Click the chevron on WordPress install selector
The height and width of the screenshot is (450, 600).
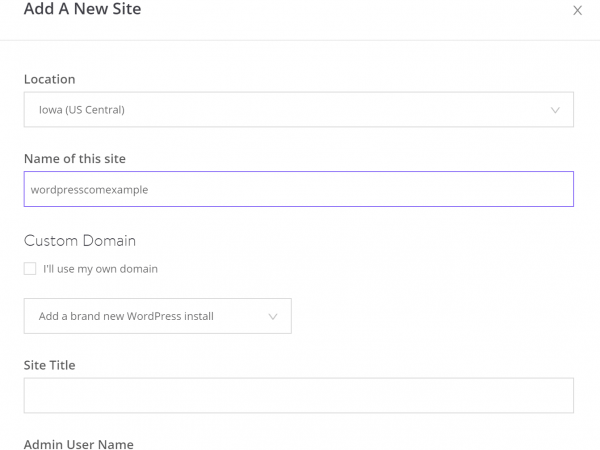[273, 316]
